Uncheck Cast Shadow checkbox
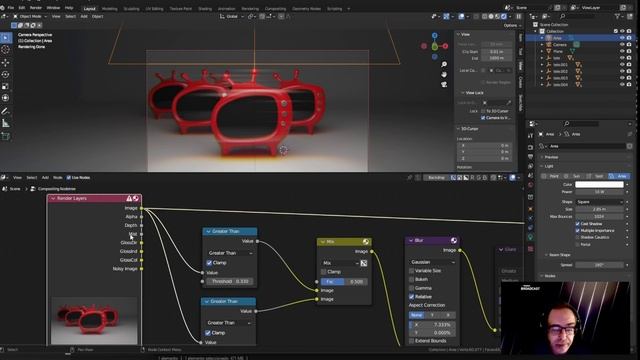The width and height of the screenshot is (640, 360). tap(578, 224)
